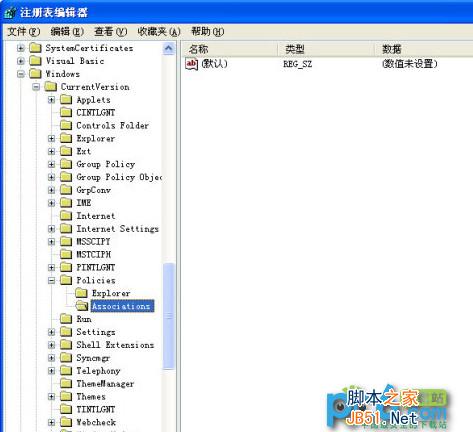Image resolution: width=473 pixels, height=432 pixels.
Task: Click the CurrentVersion folder icon
Action: click(x=51, y=87)
